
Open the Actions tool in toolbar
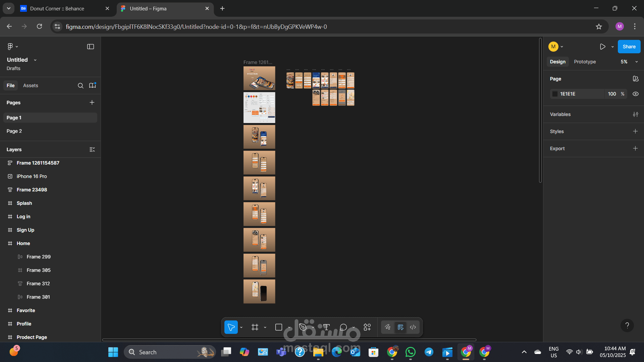pos(367,327)
